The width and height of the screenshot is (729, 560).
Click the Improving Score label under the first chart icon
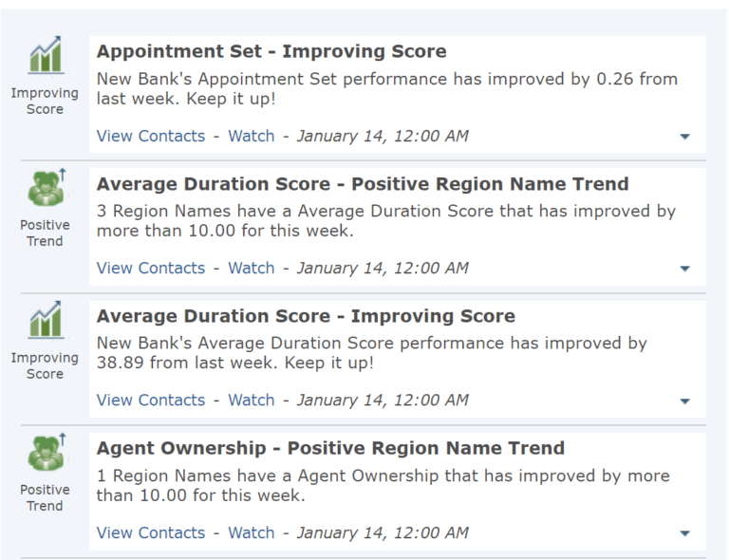tap(45, 101)
